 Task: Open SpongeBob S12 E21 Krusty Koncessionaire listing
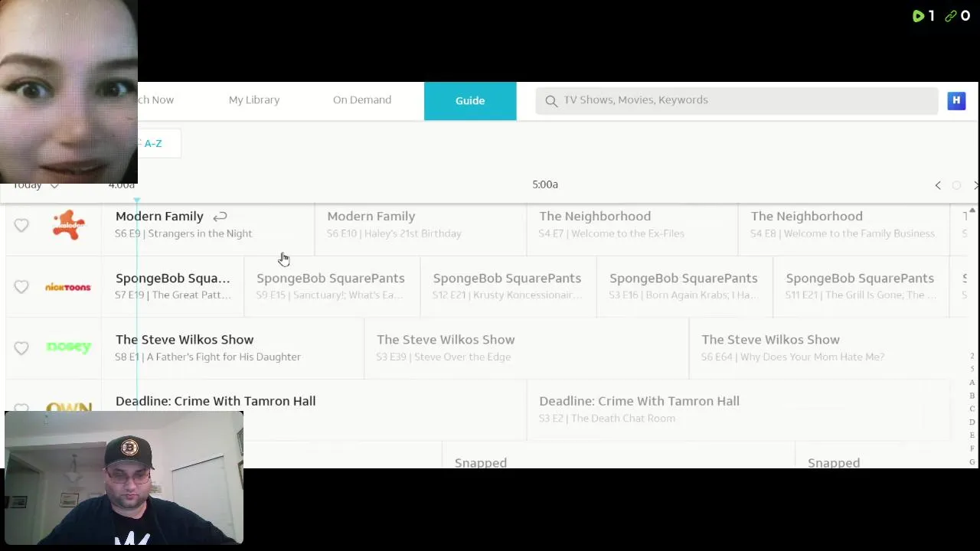[x=508, y=286]
